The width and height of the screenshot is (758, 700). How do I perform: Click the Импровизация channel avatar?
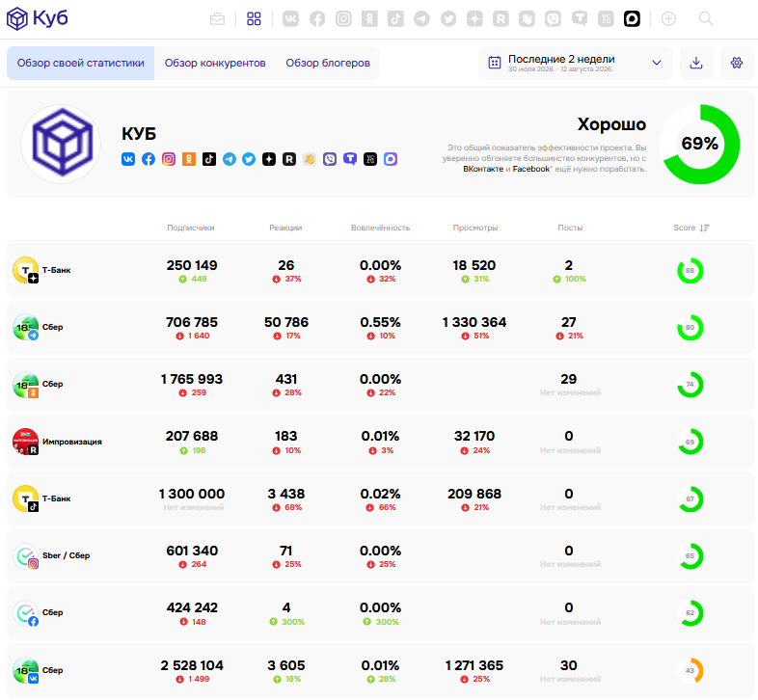coord(26,442)
